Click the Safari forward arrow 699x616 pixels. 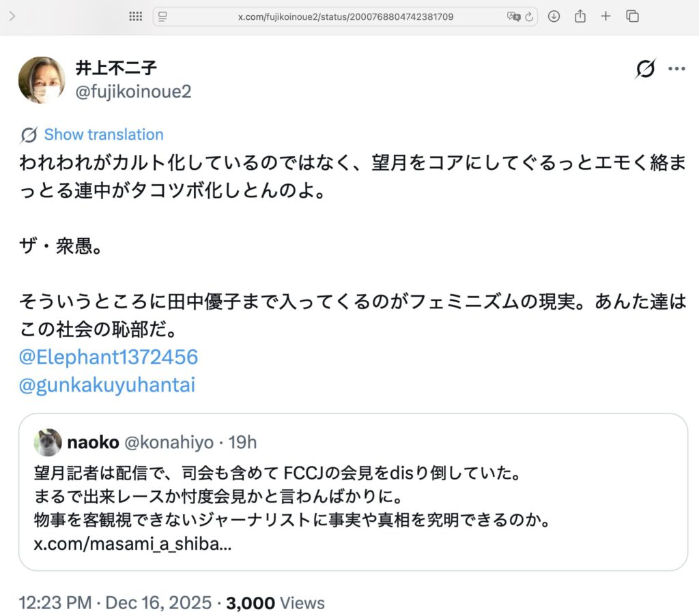12,16
